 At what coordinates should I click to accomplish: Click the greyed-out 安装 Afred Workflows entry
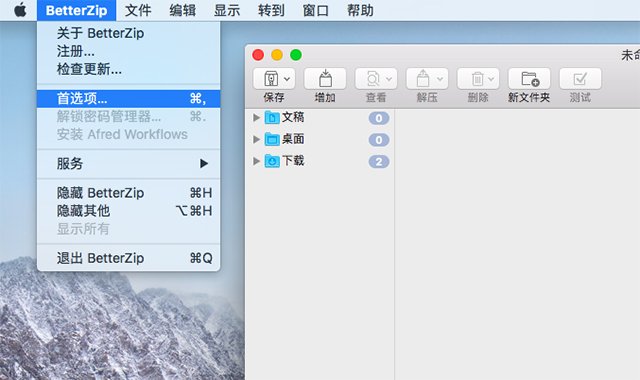[x=129, y=134]
